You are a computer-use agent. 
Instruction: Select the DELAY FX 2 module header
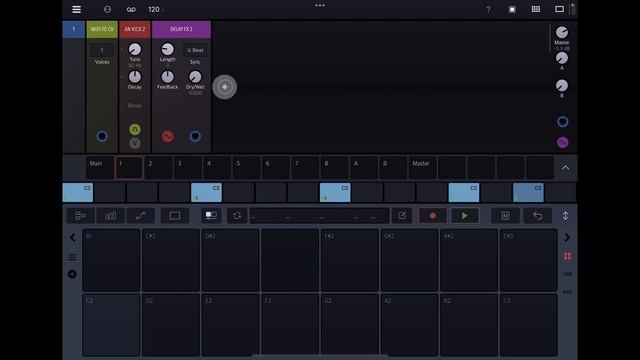click(x=181, y=29)
